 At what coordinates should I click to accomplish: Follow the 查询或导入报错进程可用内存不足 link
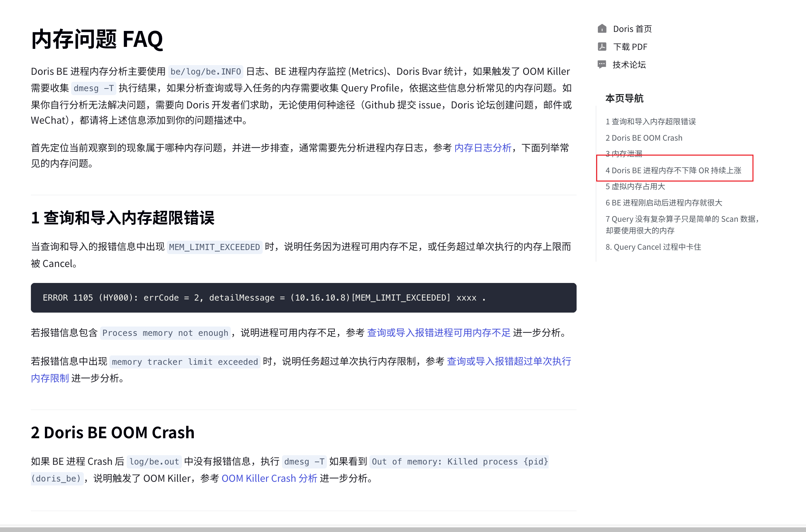(x=439, y=332)
